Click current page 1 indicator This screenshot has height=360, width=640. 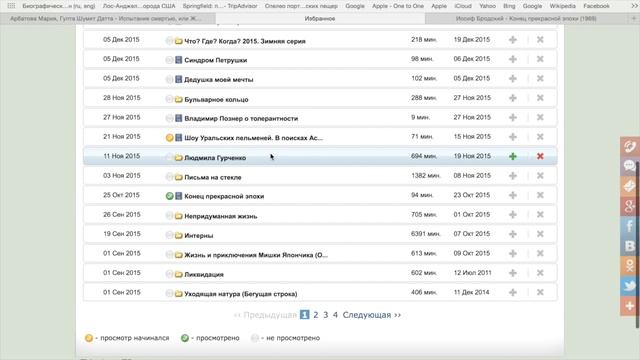[x=304, y=315]
